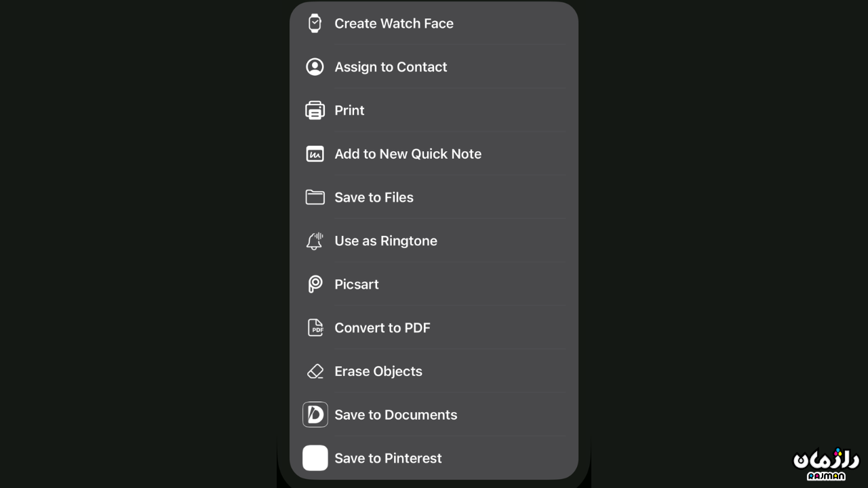Image resolution: width=868 pixels, height=488 pixels.
Task: Tap the Assign to Contact person icon
Action: click(x=315, y=66)
